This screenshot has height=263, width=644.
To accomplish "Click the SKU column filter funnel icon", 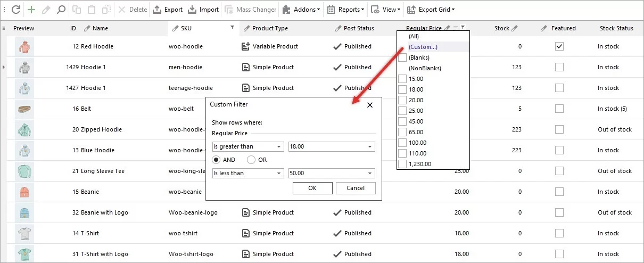I will 232,27.
